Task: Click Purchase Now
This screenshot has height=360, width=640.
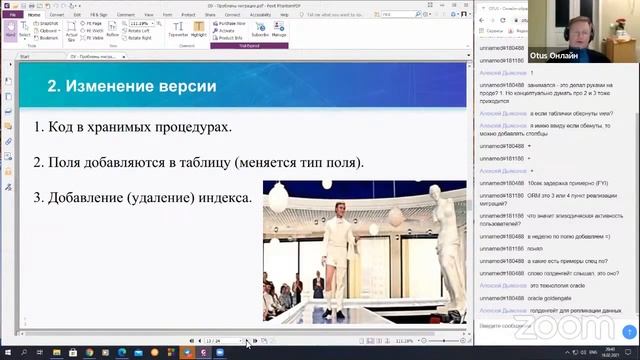Action: click(229, 24)
